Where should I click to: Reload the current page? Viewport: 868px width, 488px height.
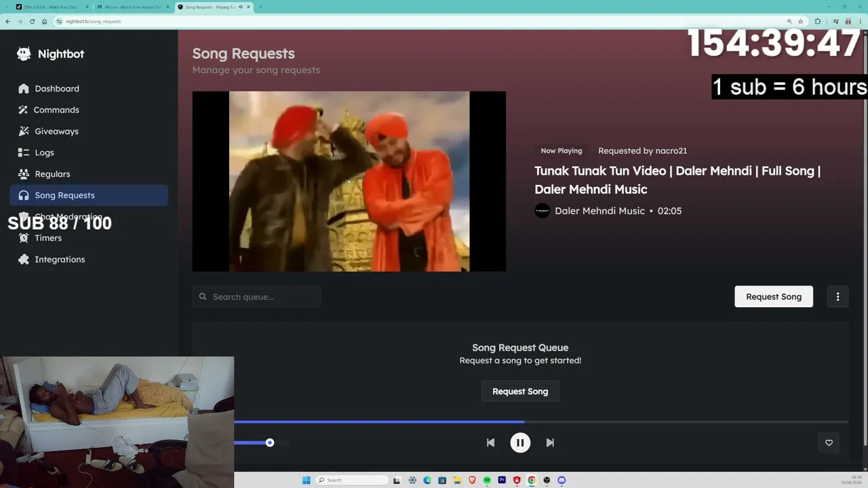[32, 21]
